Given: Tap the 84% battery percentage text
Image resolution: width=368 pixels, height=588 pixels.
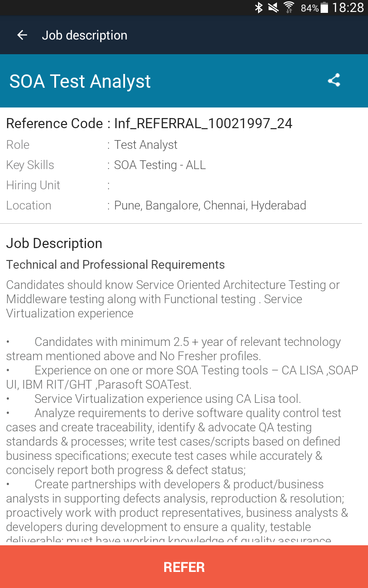Looking at the screenshot, I should click(310, 8).
